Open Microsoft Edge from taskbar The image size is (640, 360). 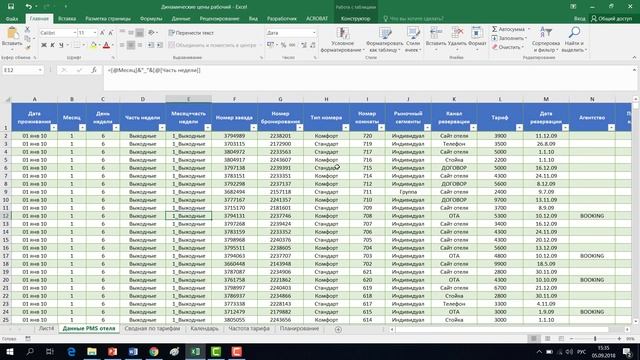(71, 351)
